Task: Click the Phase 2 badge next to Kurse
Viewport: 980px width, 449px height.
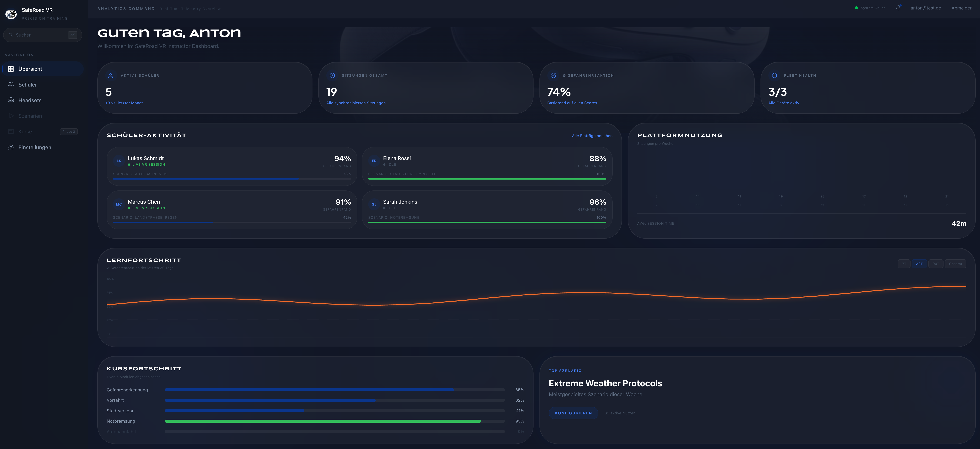Action: (69, 132)
